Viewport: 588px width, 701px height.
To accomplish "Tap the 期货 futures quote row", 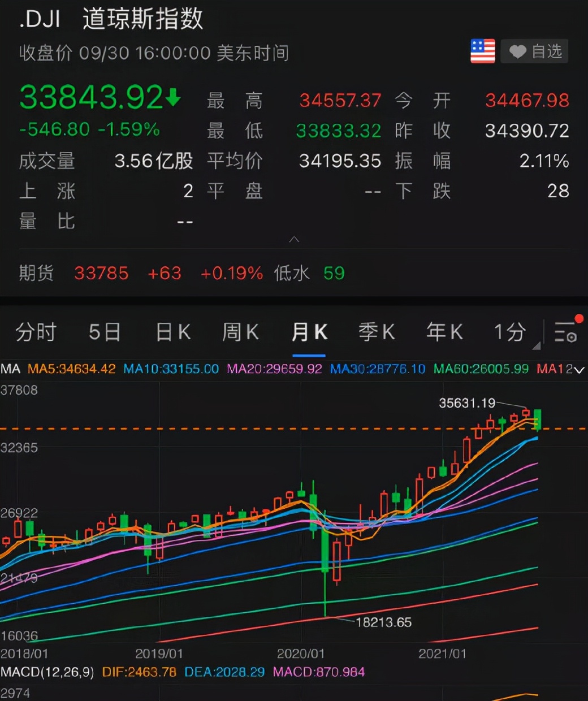I will [181, 273].
